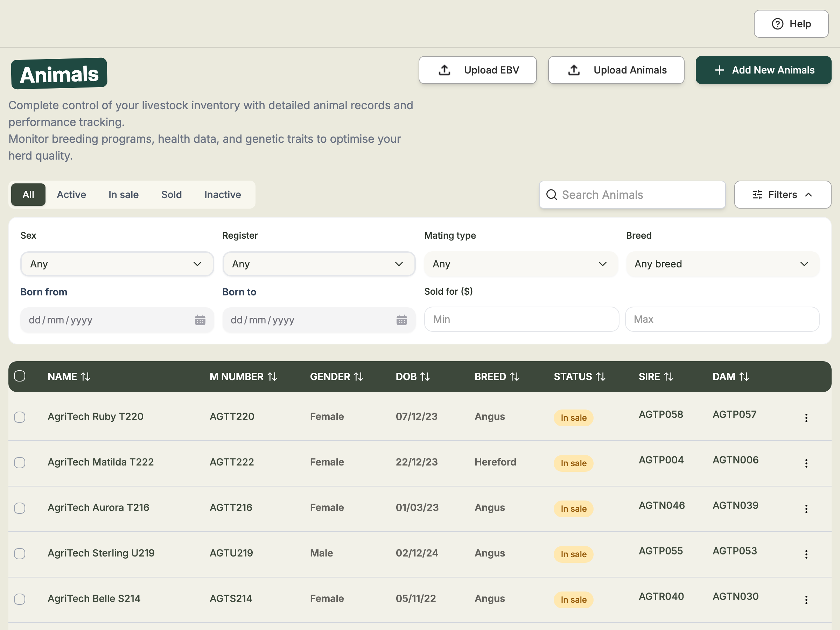The height and width of the screenshot is (630, 840).
Task: Check the AgriTech Belle S214 row checkbox
Action: coord(20,599)
